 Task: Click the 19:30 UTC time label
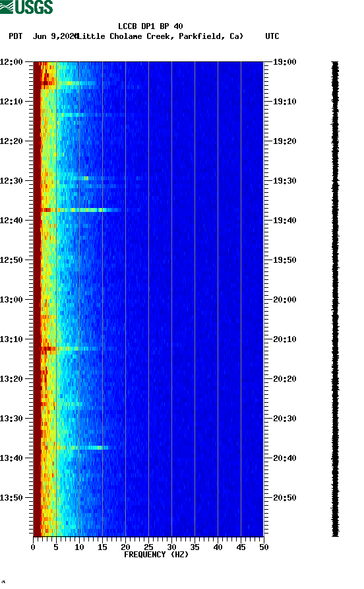(x=284, y=181)
